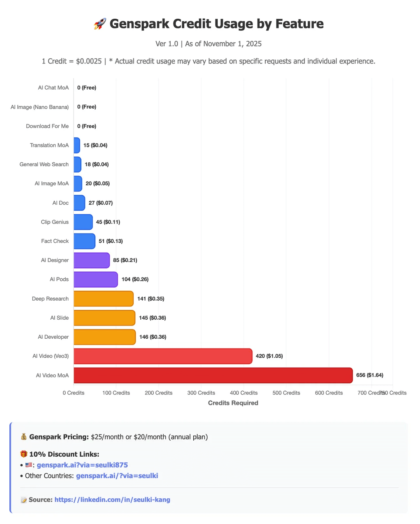Click the US flag icon

pyautogui.click(x=28, y=465)
